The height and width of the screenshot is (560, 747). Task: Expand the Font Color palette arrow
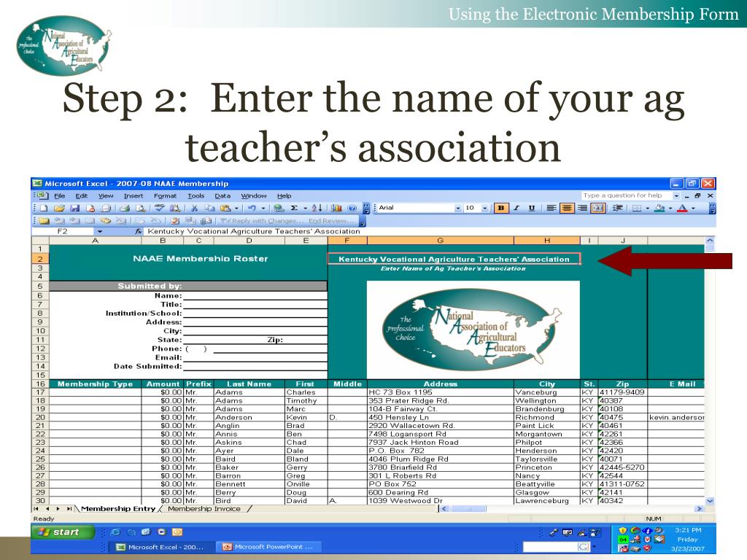[693, 208]
